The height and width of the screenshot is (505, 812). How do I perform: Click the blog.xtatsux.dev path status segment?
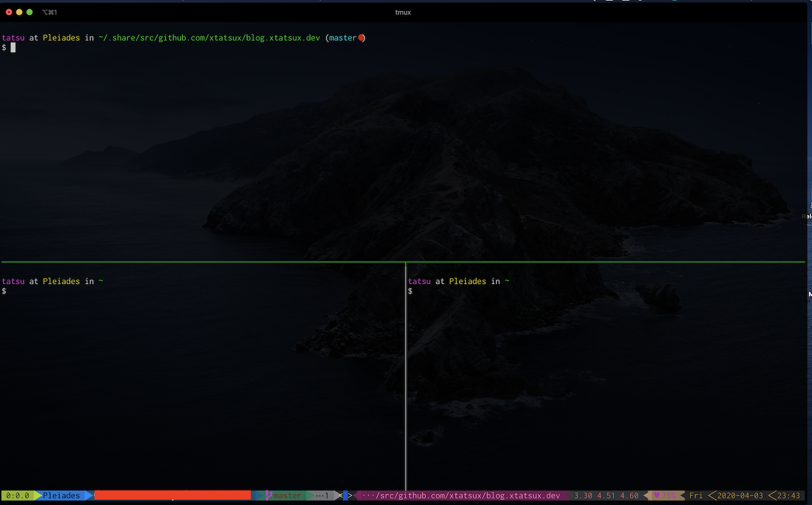pos(461,495)
